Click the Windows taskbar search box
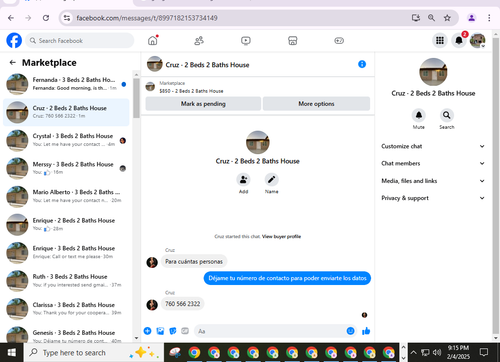The width and height of the screenshot is (500, 362). (94, 352)
